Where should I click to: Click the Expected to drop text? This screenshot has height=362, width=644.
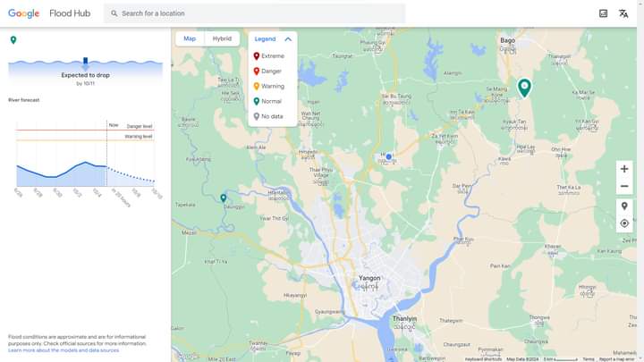pyautogui.click(x=86, y=75)
